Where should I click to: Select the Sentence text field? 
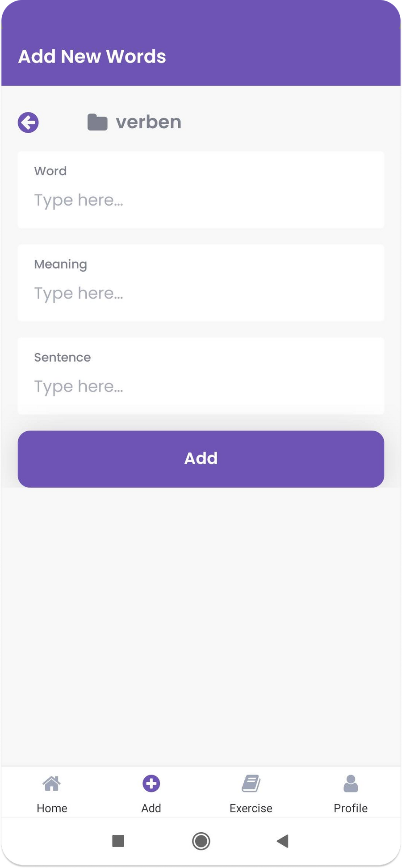(x=201, y=386)
